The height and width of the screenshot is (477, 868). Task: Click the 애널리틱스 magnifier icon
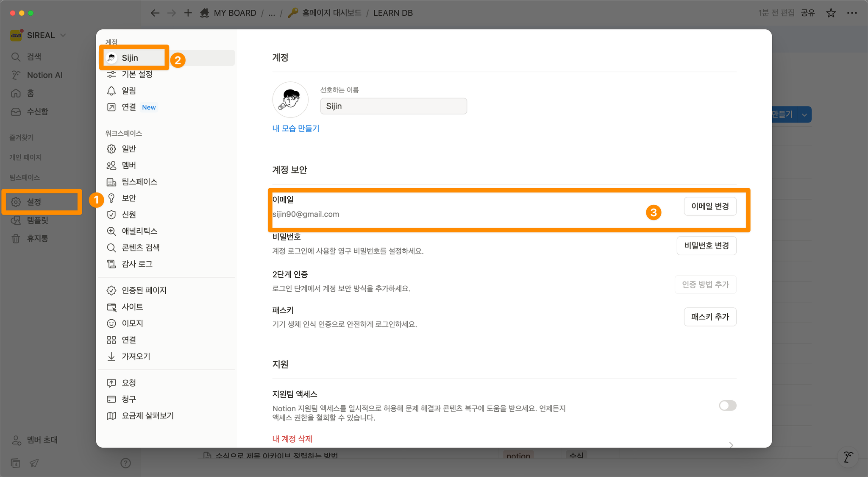click(x=111, y=231)
